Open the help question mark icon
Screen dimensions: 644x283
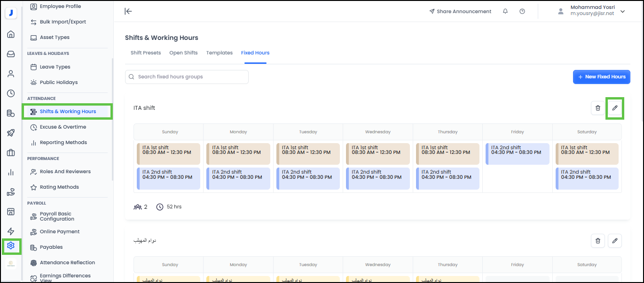[522, 11]
